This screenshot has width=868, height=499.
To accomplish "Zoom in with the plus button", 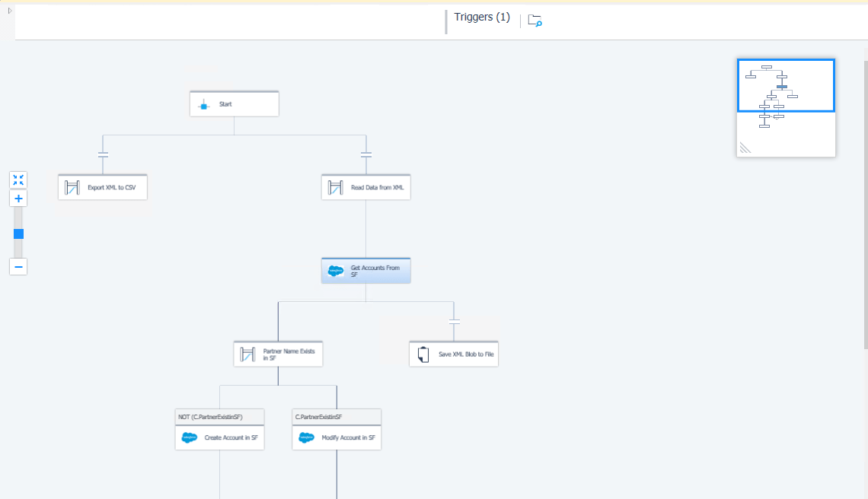I will pyautogui.click(x=18, y=199).
